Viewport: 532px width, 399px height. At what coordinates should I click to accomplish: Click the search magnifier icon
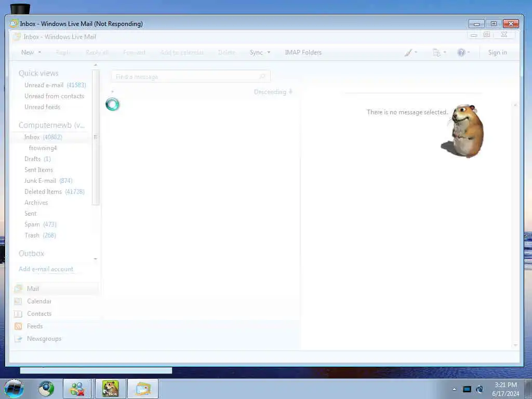coord(262,77)
